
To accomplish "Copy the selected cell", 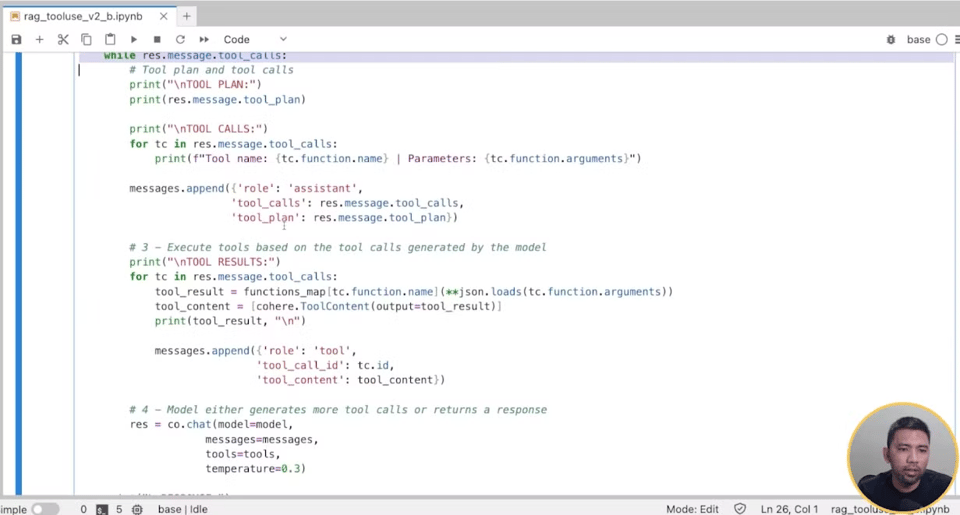I will [x=86, y=40].
